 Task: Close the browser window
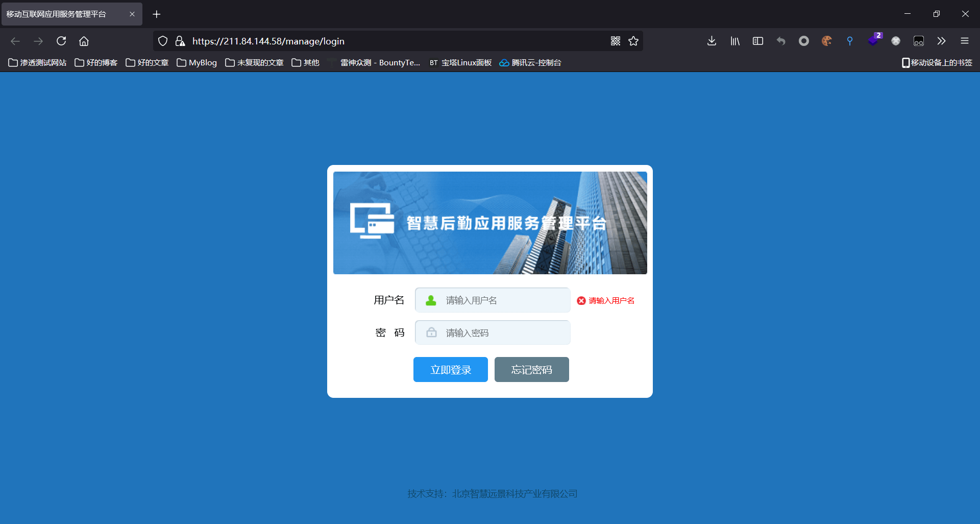coord(965,14)
